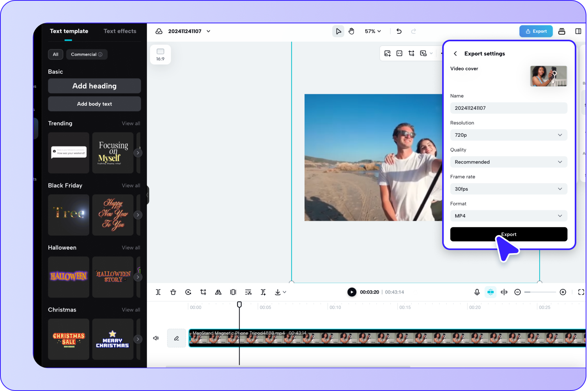This screenshot has width=588, height=391.
Task: Click the picture-in-picture resize icon on canvas toolbar
Action: (423, 53)
